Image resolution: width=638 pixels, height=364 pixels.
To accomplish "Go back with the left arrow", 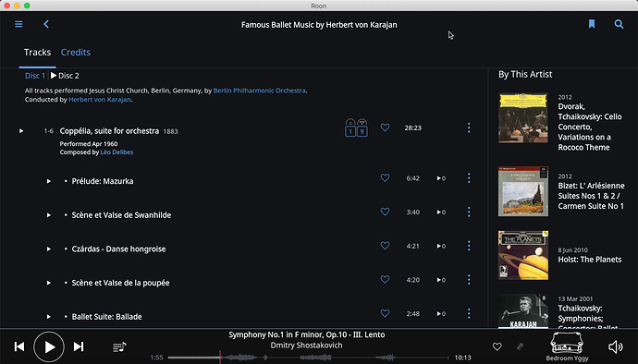I will pos(46,24).
